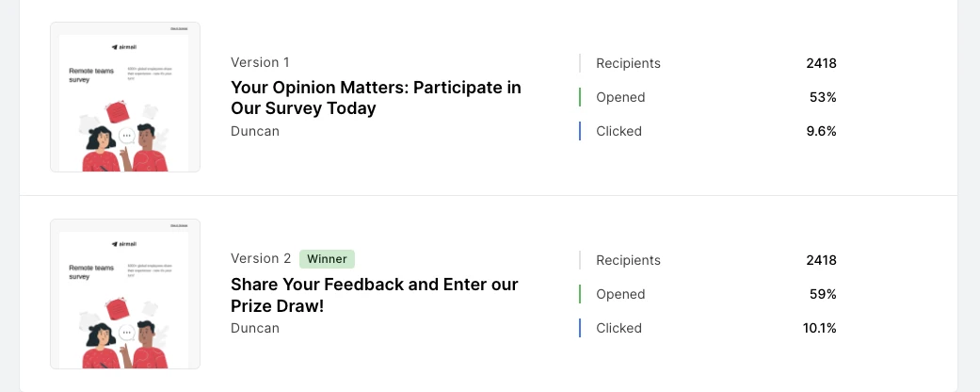Click the 10.1% clicked rate value
The image size is (980, 392).
coord(819,328)
